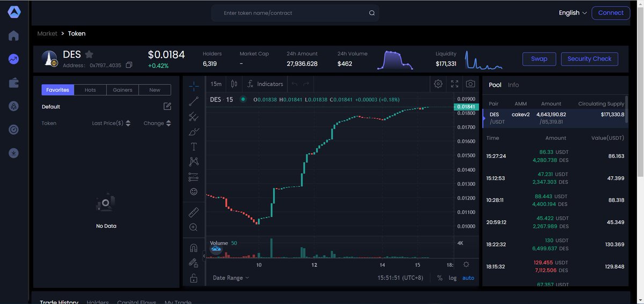Open the Date Range selector
The width and height of the screenshot is (644, 304).
(231, 278)
